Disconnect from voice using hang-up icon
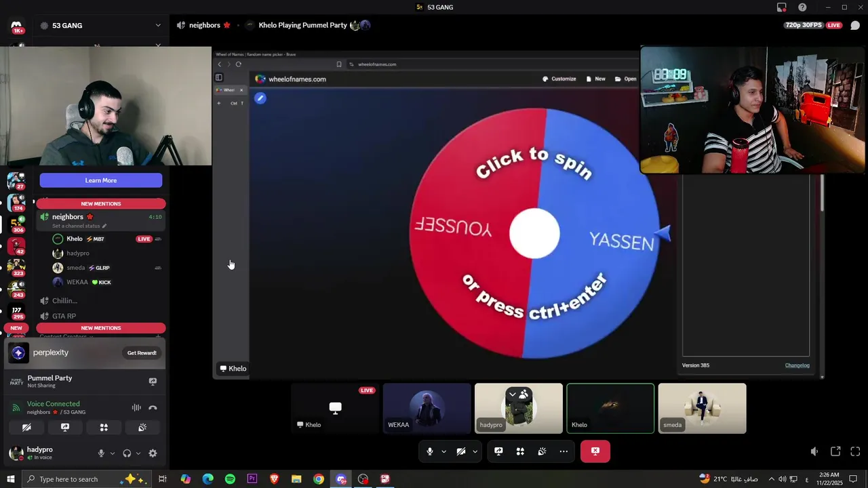This screenshot has width=868, height=488. [x=153, y=407]
